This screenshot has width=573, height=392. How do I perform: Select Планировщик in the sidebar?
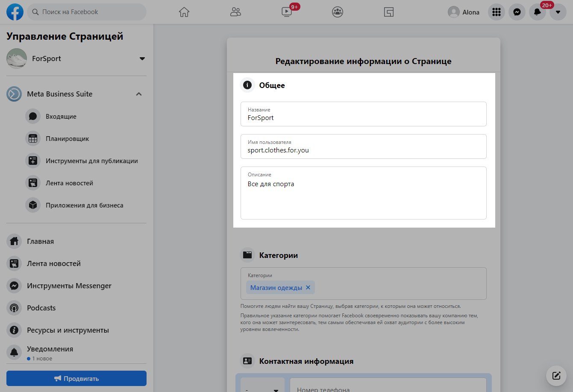pyautogui.click(x=68, y=139)
